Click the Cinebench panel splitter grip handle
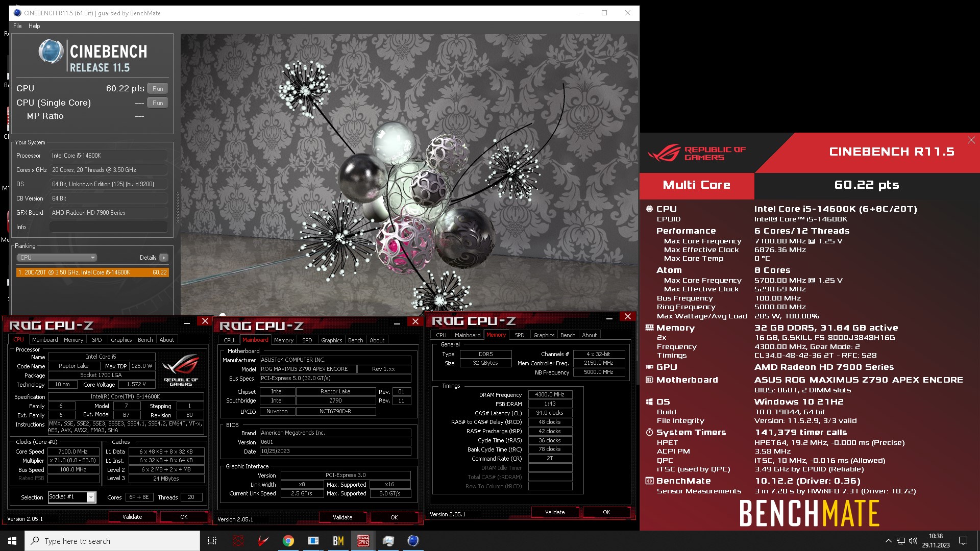The image size is (980, 551). pos(178,208)
